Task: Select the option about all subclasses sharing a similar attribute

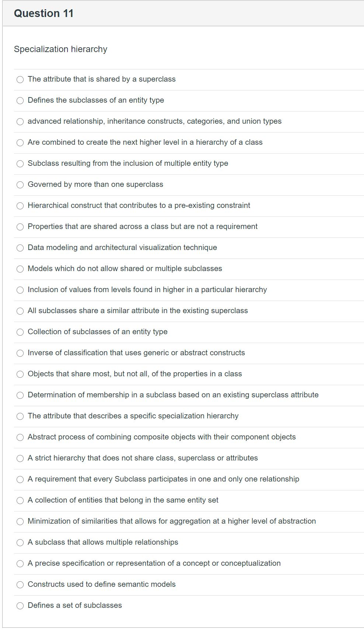Action: 20,311
